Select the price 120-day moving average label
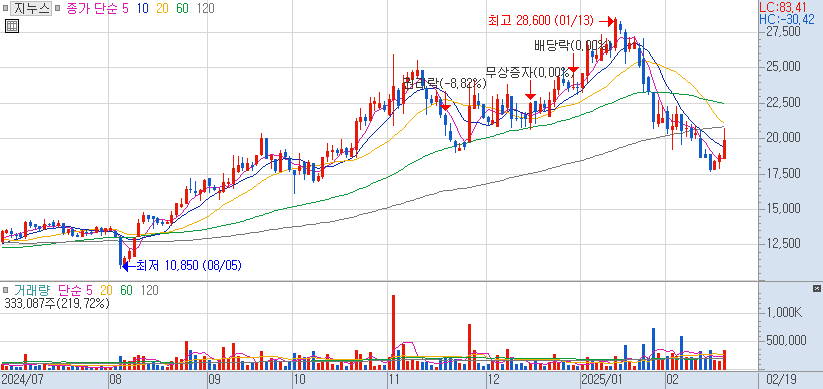Image resolution: width=823 pixels, height=389 pixels. 205,9
